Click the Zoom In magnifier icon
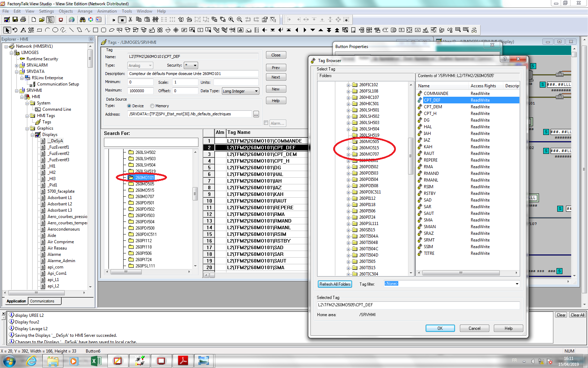 231,20
